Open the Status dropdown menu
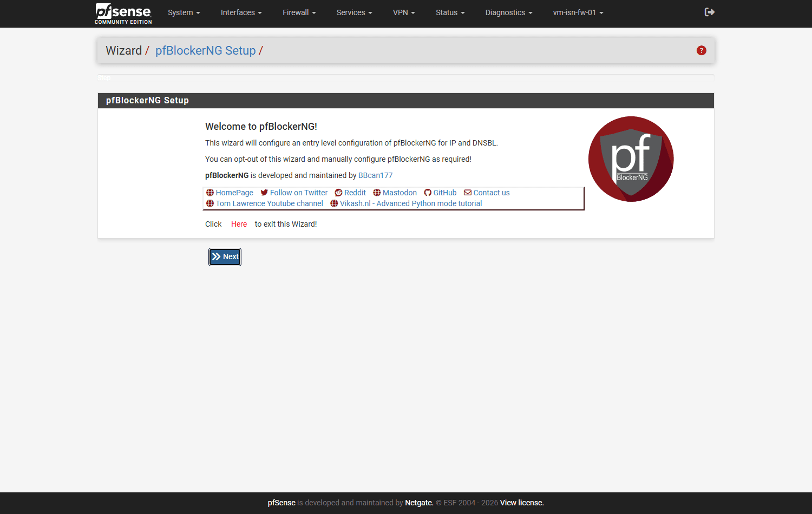The height and width of the screenshot is (514, 812). (450, 12)
